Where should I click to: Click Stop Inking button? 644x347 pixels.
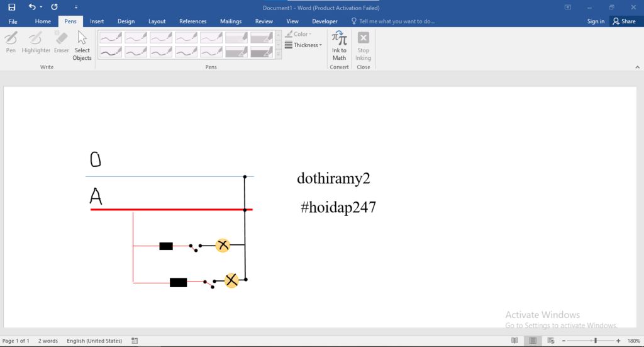(x=363, y=46)
